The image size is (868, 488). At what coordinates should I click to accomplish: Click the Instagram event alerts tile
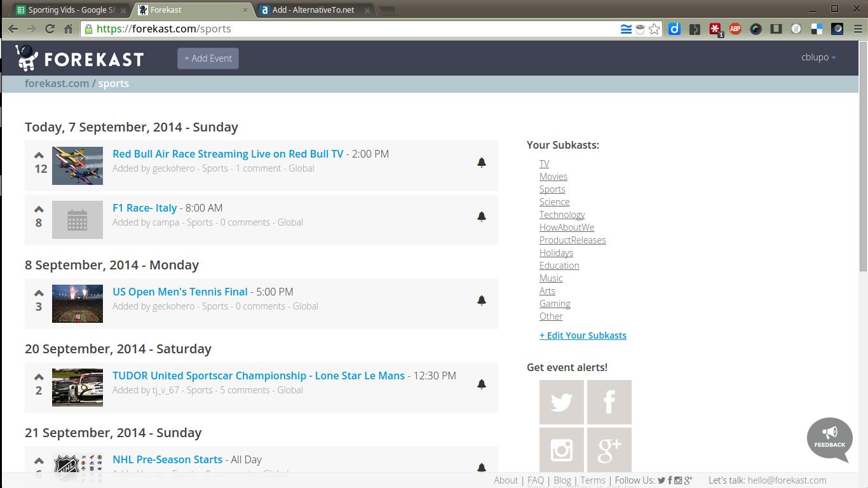click(x=562, y=450)
